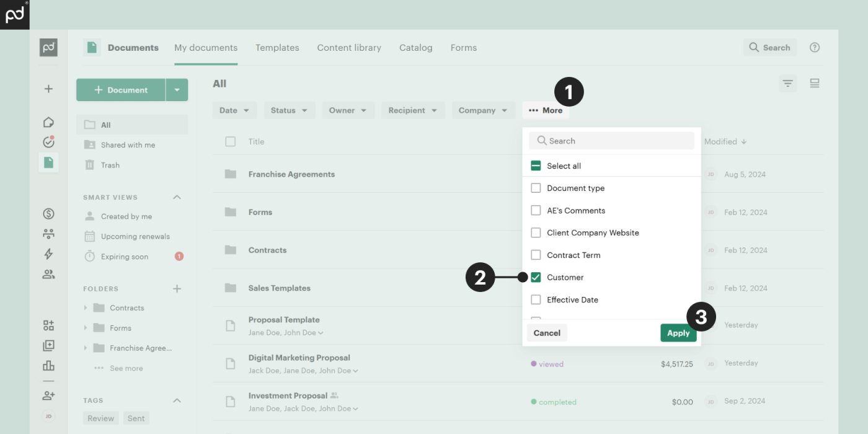
Task: Expand the Contracts folder in sidebar
Action: tap(86, 308)
